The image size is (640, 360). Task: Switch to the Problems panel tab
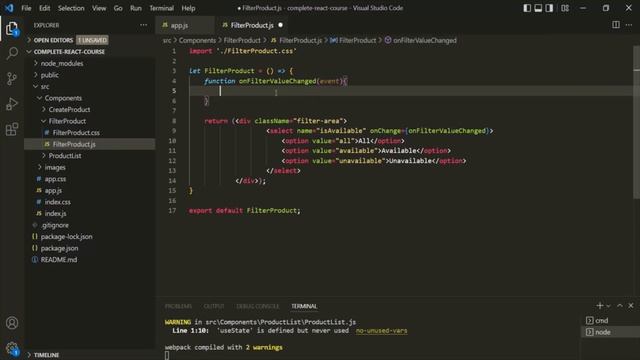click(178, 306)
